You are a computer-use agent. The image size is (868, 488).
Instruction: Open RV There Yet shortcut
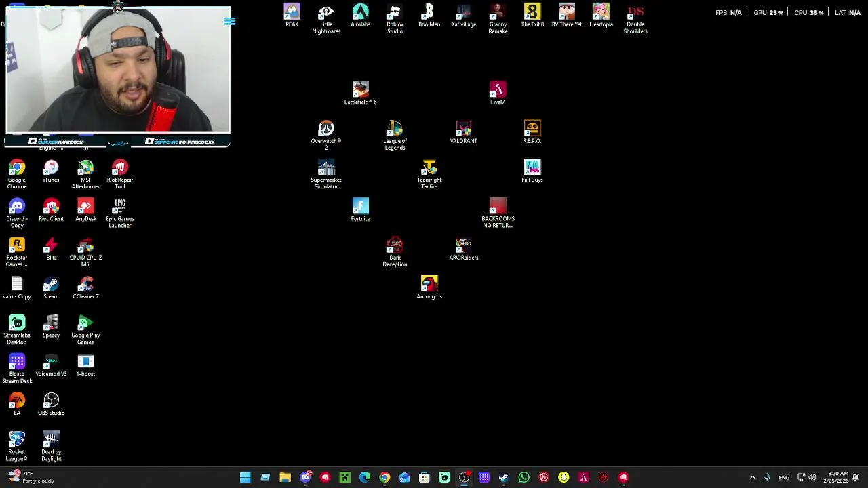(567, 16)
